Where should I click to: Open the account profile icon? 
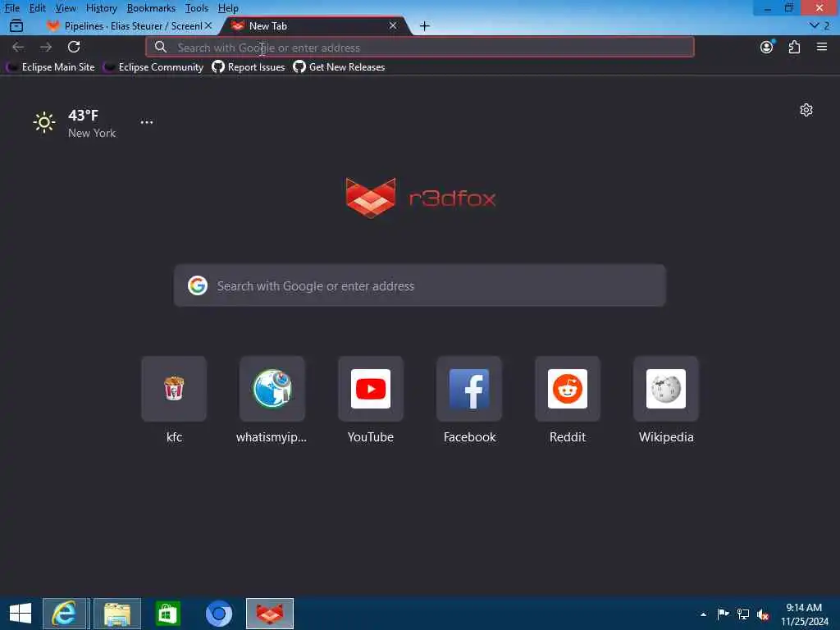(x=767, y=47)
